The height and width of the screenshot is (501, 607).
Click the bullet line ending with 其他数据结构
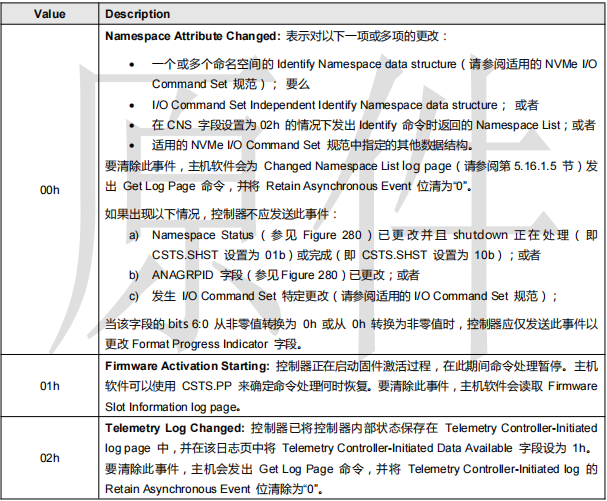(301, 145)
